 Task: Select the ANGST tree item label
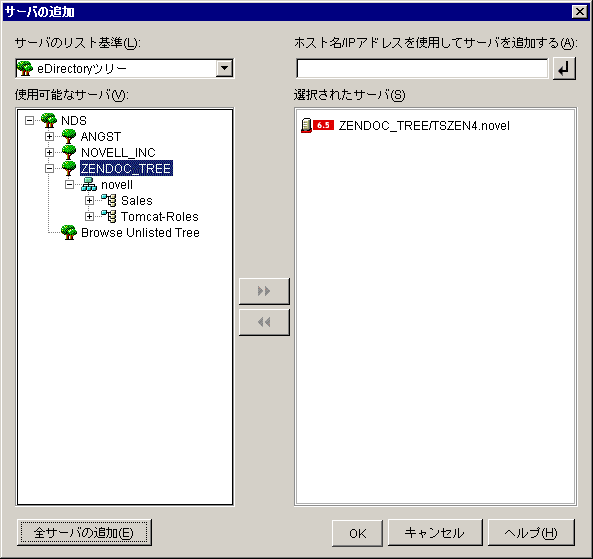click(x=101, y=137)
